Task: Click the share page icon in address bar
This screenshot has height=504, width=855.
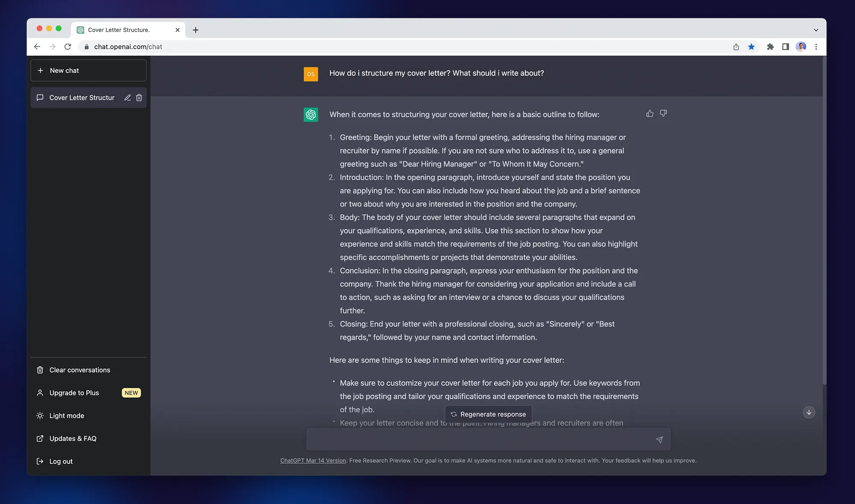Action: (x=736, y=47)
